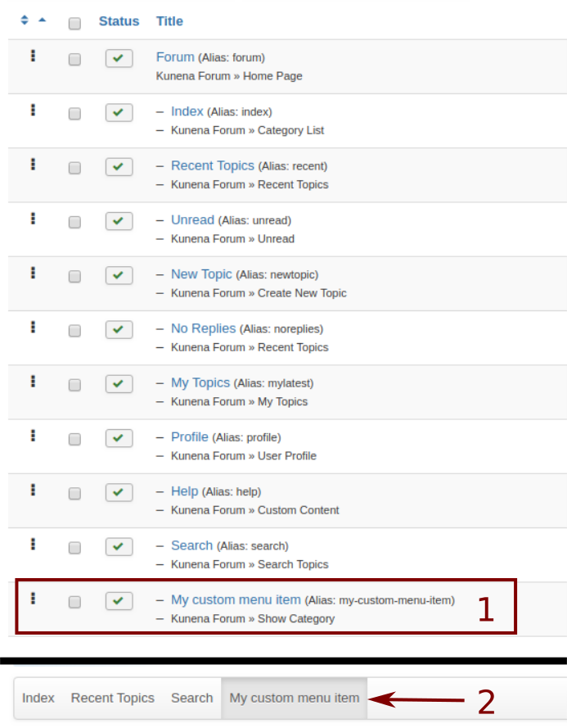Image resolution: width=567 pixels, height=728 pixels.
Task: Check the box for No Replies row
Action: pyautogui.click(x=74, y=330)
